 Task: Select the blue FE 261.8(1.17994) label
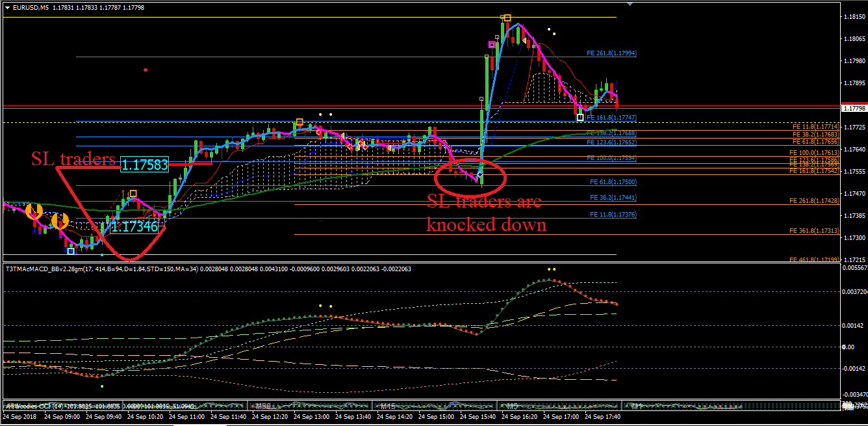tap(611, 53)
